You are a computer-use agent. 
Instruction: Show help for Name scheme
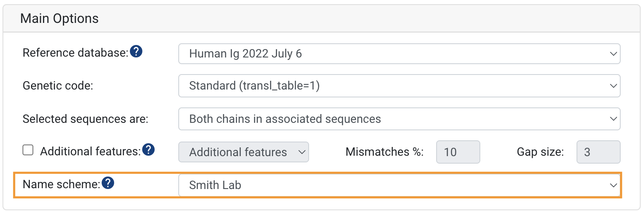click(x=108, y=183)
